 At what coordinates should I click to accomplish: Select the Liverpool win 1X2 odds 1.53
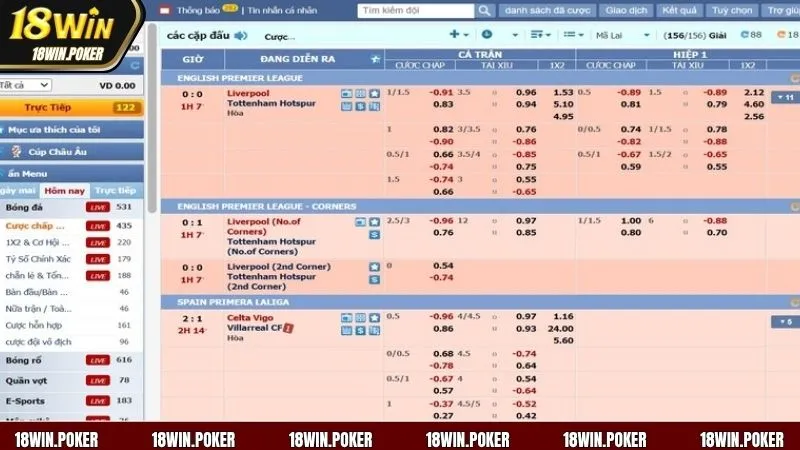click(563, 92)
